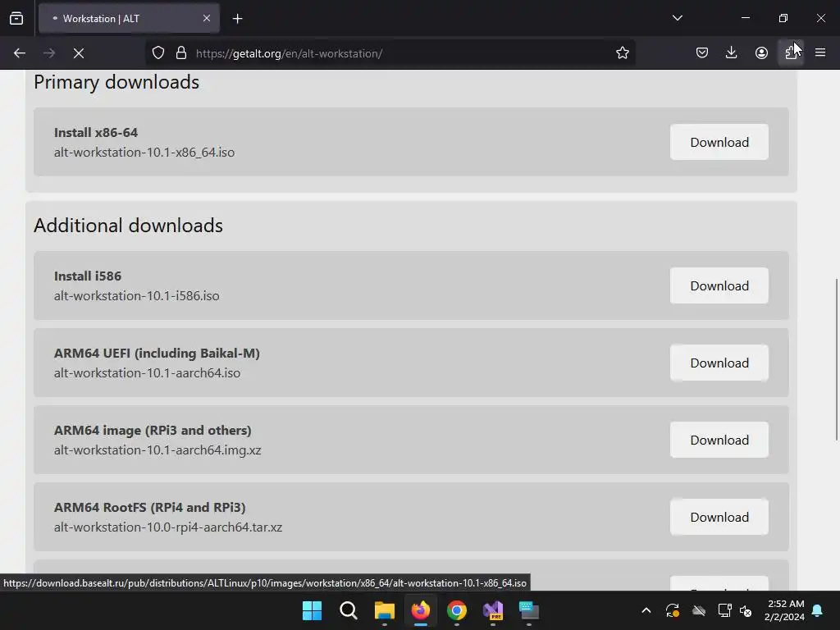Bookmark this page with star

622,53
